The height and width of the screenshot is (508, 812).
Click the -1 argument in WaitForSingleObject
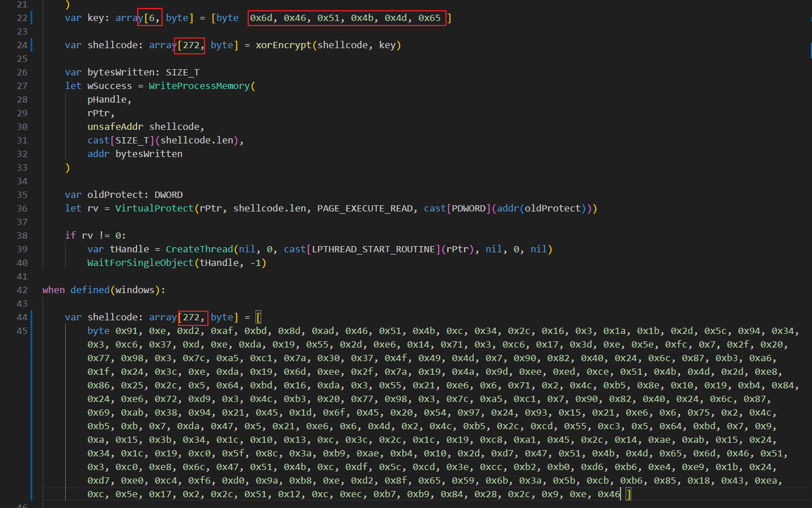pos(255,263)
